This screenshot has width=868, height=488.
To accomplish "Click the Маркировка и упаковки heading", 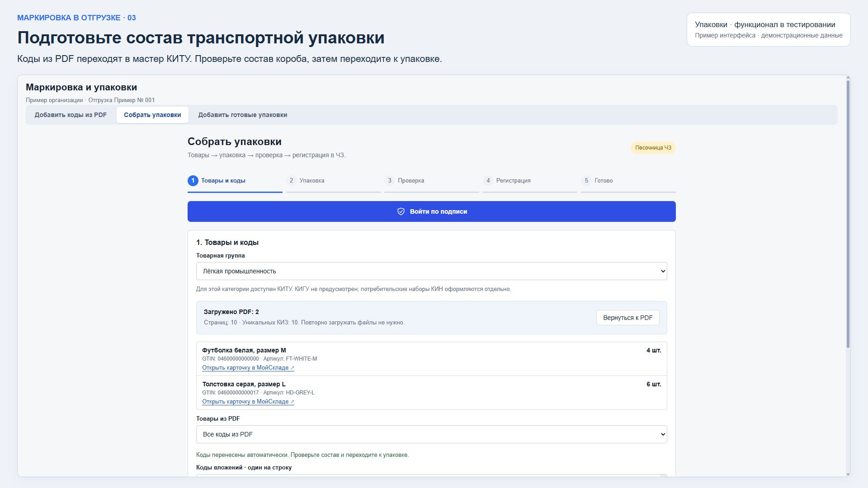I will (x=81, y=87).
